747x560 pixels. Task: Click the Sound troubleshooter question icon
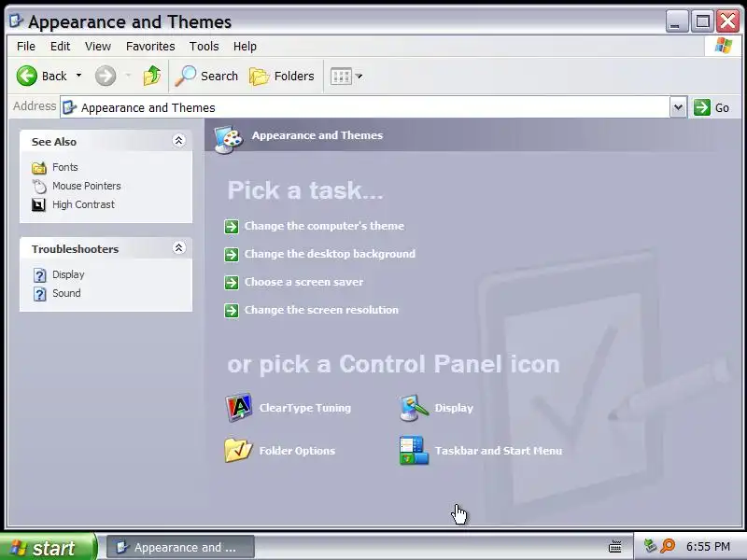click(39, 294)
